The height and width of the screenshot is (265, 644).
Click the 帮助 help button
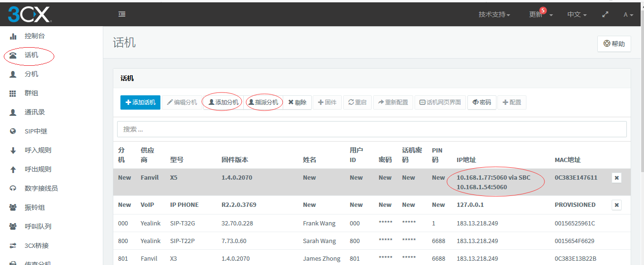click(614, 44)
